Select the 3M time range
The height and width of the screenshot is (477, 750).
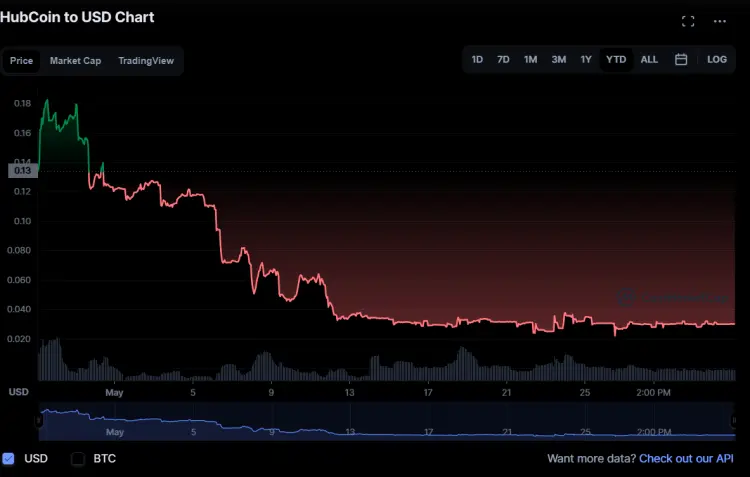click(559, 59)
